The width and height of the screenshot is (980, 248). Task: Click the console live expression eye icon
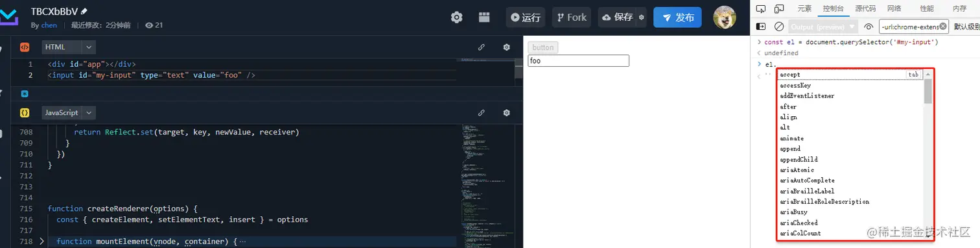click(x=869, y=27)
